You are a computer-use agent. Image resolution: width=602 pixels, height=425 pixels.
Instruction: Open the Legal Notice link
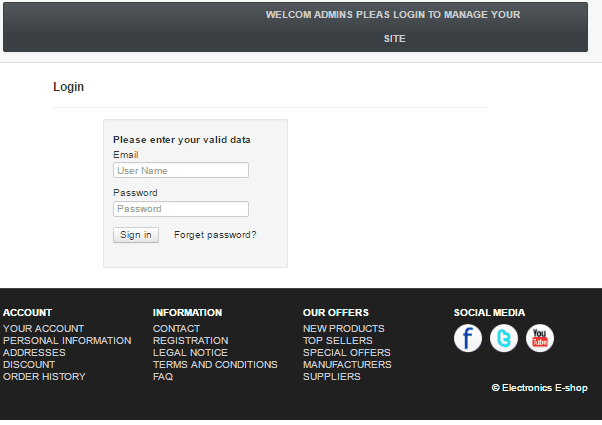[x=190, y=353]
